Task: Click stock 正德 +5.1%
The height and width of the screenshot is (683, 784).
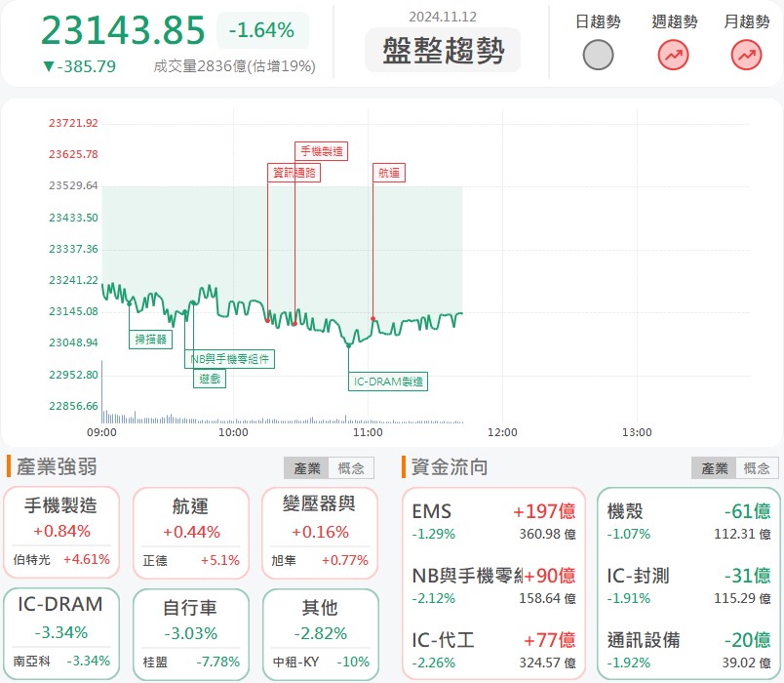Action: click(x=191, y=560)
